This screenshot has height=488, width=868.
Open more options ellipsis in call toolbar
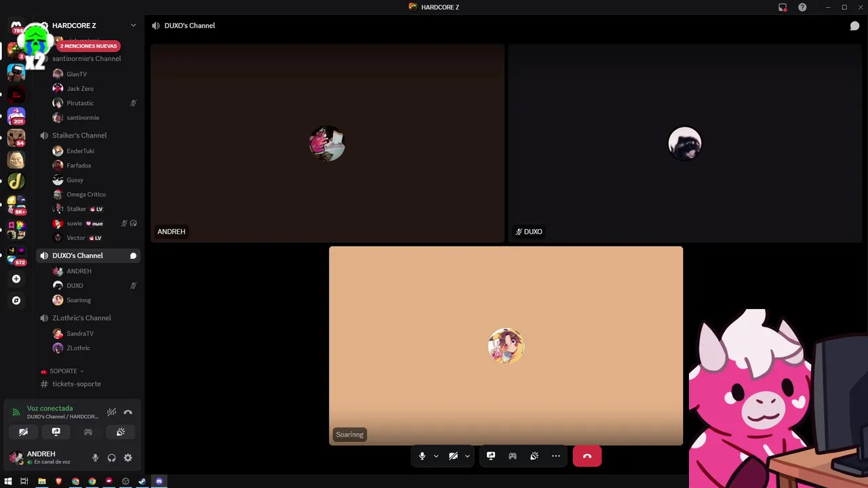pos(556,456)
